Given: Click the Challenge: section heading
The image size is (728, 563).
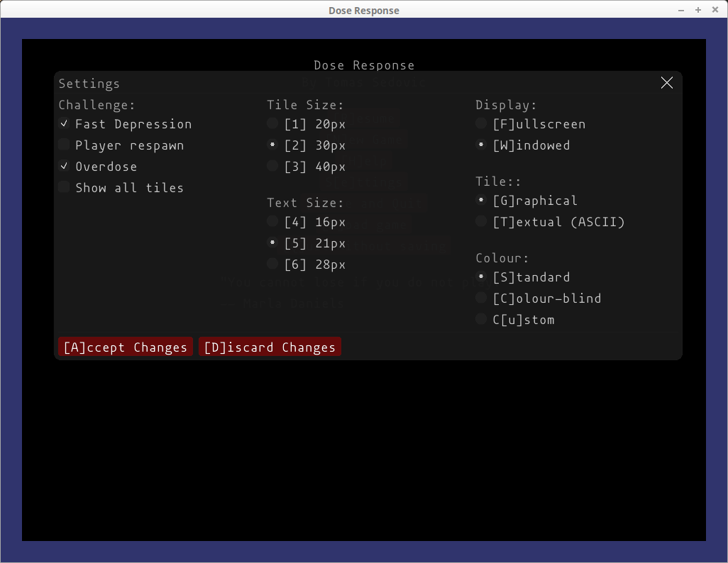Looking at the screenshot, I should click(x=96, y=106).
